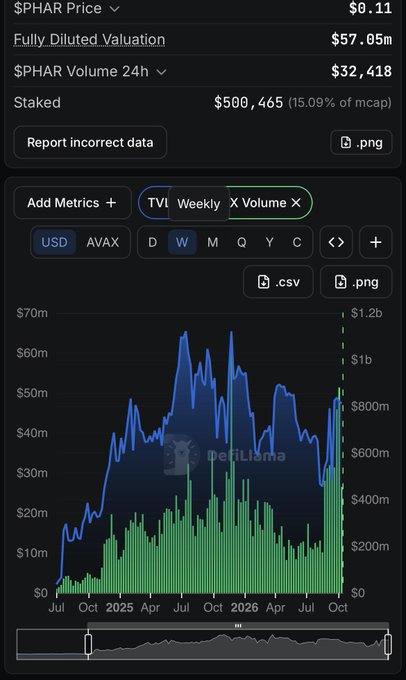
Task: Click the left range slider handle
Action: (88, 644)
